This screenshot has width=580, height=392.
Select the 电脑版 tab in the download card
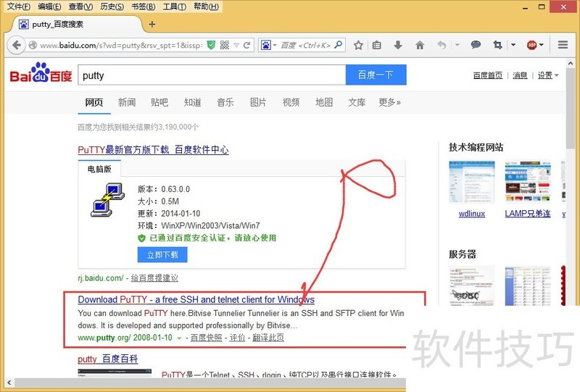coord(99,169)
